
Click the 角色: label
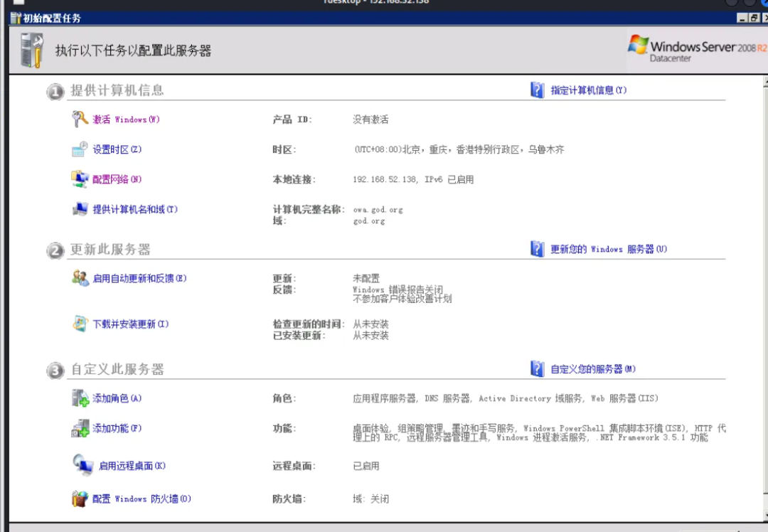click(284, 398)
